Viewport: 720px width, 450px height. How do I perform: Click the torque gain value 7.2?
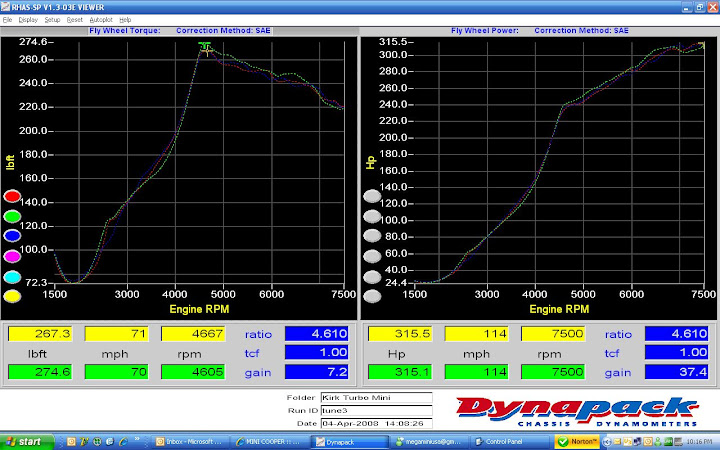point(316,372)
